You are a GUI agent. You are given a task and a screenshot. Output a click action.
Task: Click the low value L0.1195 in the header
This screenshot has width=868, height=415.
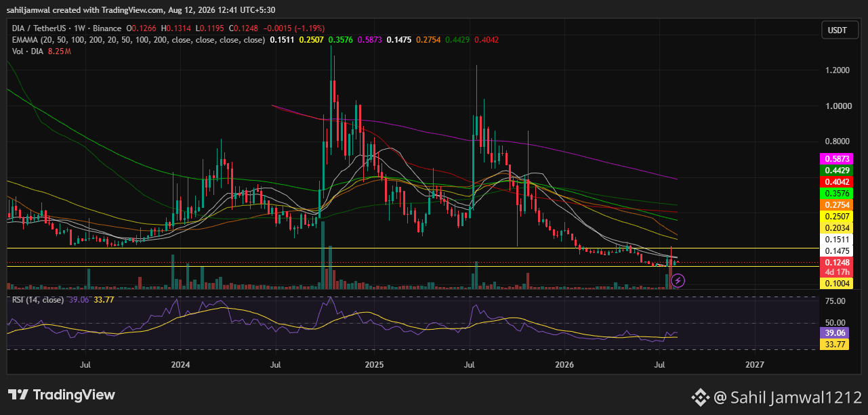pyautogui.click(x=210, y=28)
